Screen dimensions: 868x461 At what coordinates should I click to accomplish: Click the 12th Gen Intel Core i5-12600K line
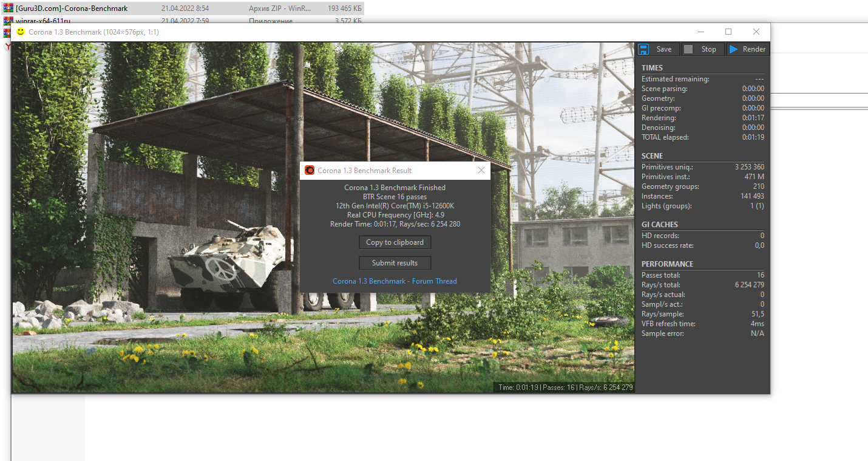395,206
